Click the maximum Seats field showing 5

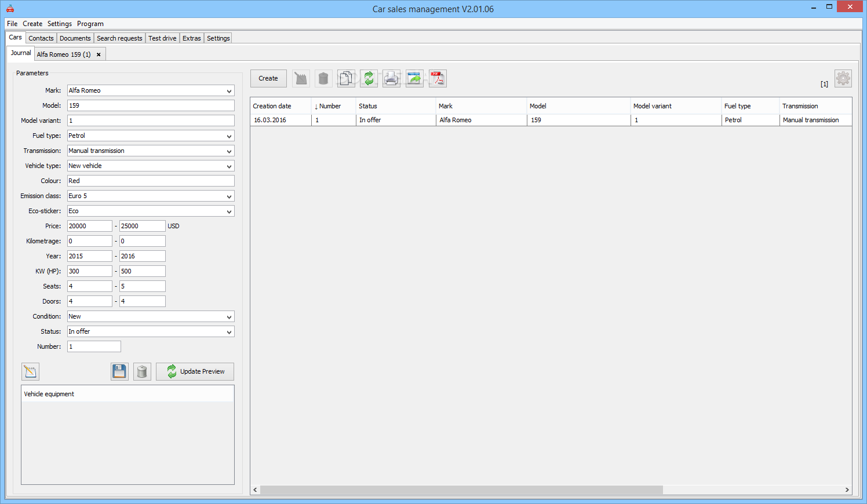[143, 286]
